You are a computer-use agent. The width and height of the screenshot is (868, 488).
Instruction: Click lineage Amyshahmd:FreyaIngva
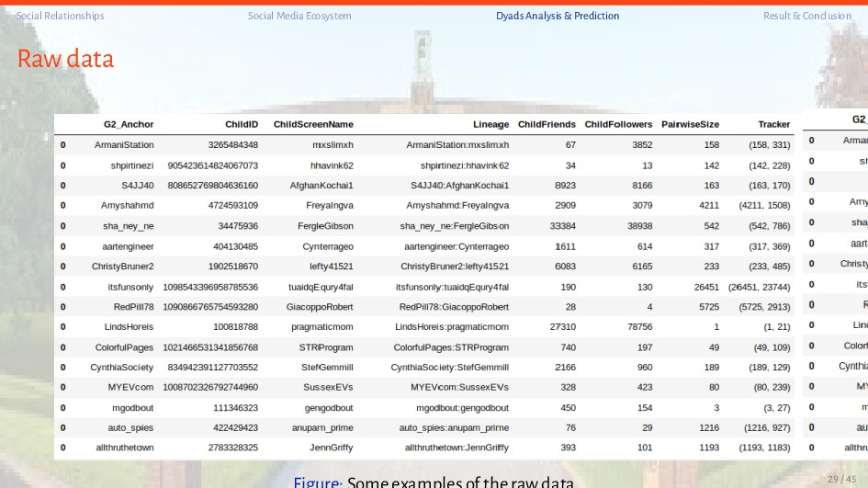coord(457,205)
